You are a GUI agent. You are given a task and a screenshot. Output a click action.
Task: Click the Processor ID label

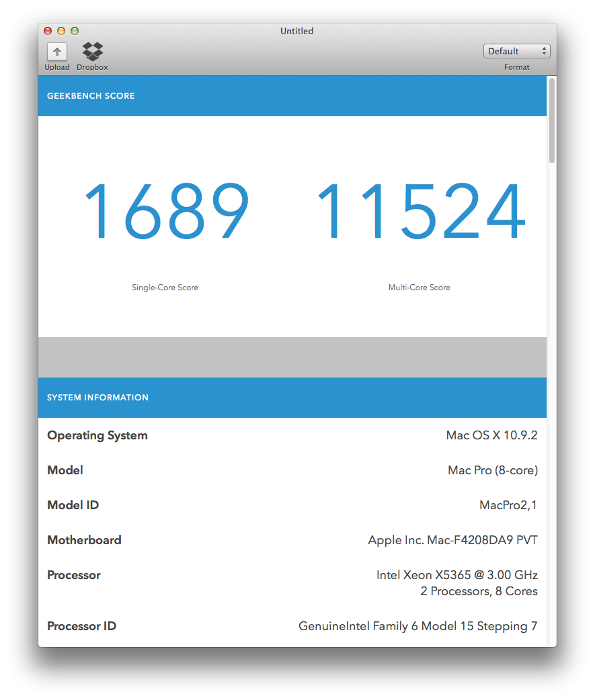coord(82,626)
